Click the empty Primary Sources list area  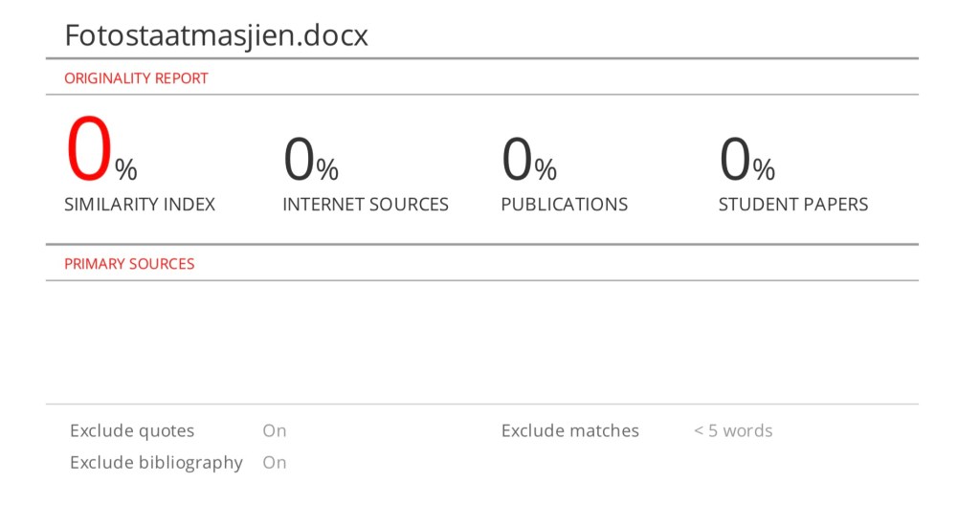point(481,341)
